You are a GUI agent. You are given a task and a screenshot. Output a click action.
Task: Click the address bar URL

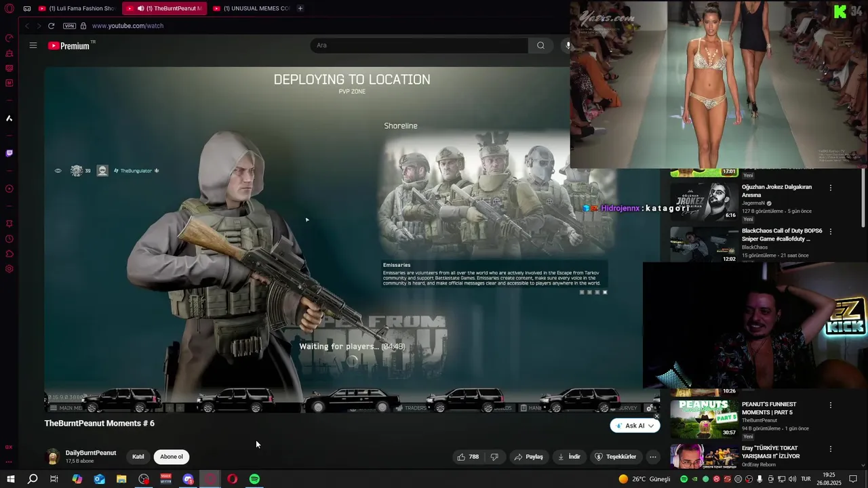point(127,26)
